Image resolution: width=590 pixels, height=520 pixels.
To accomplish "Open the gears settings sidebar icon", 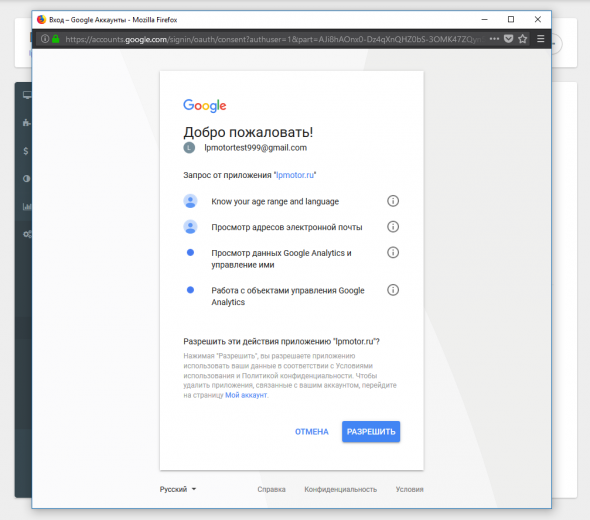I will (x=27, y=234).
